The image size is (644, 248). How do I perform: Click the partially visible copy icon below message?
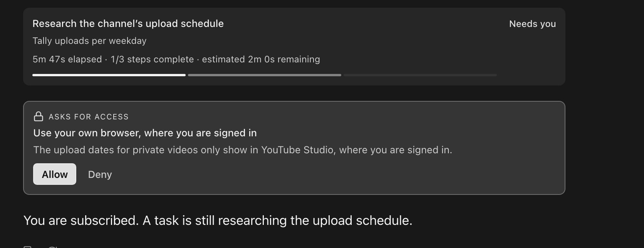[27, 246]
